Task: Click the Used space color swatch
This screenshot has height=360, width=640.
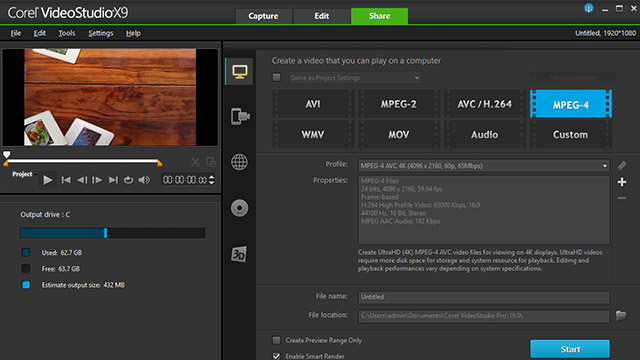Action: click(26, 253)
